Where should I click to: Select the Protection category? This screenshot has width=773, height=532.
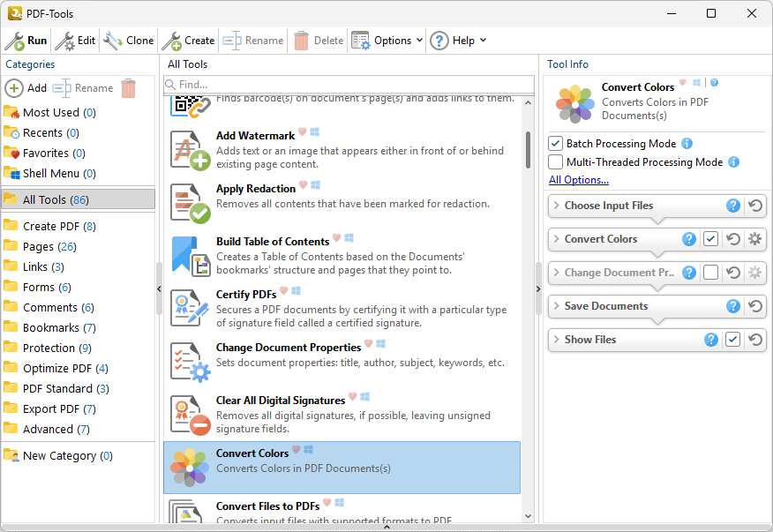tap(56, 348)
